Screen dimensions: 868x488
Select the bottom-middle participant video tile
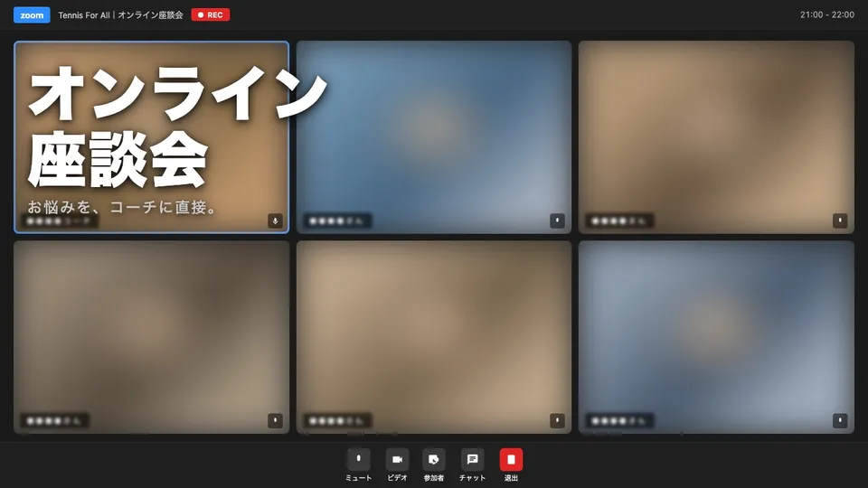pos(433,337)
